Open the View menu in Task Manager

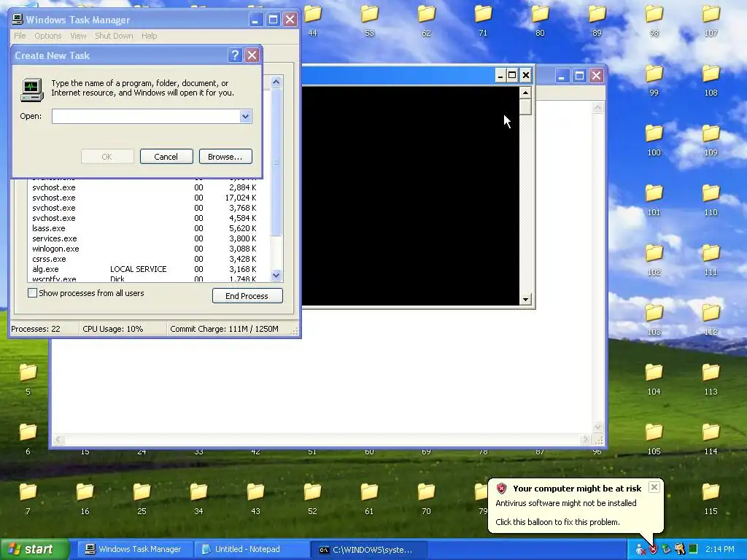79,36
